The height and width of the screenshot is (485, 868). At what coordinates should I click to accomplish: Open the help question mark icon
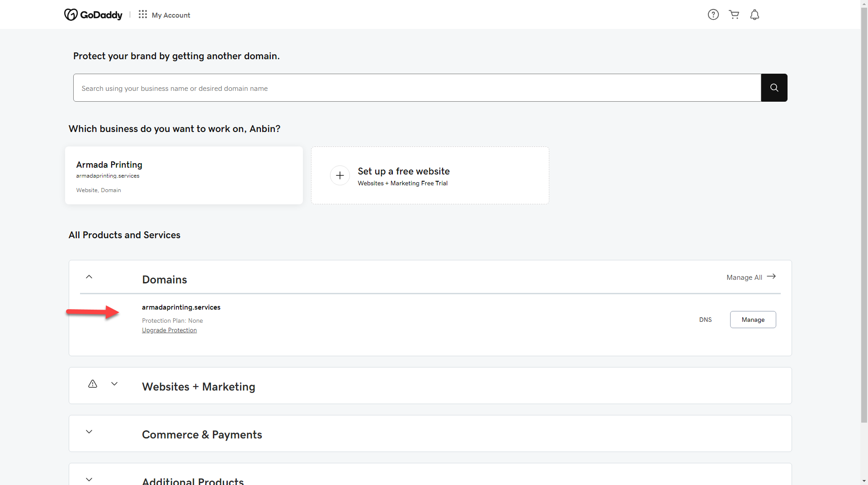tap(713, 14)
